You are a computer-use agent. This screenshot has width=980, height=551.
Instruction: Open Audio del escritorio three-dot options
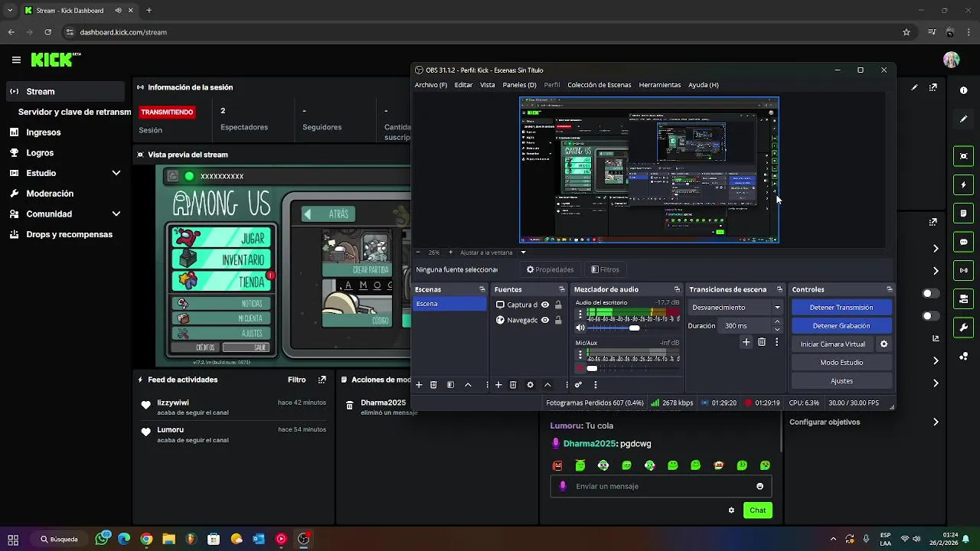click(580, 315)
